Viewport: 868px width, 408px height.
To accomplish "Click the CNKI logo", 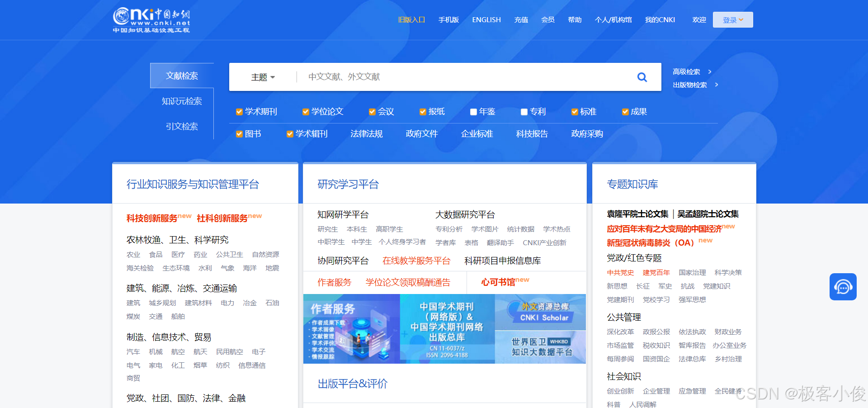I will (151, 20).
